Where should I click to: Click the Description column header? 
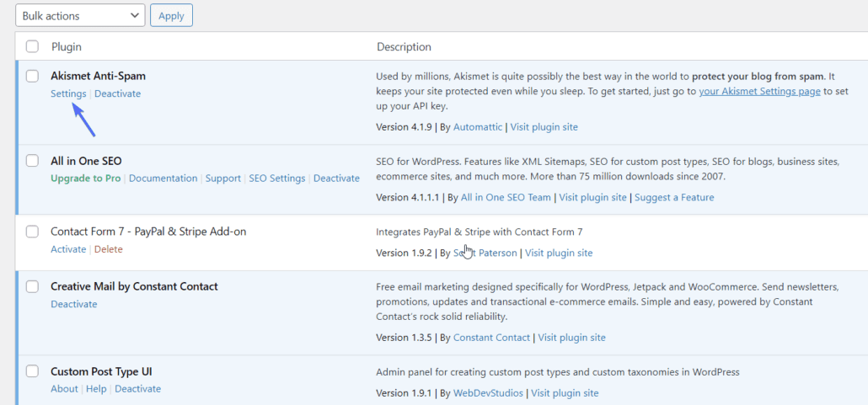[x=405, y=47]
